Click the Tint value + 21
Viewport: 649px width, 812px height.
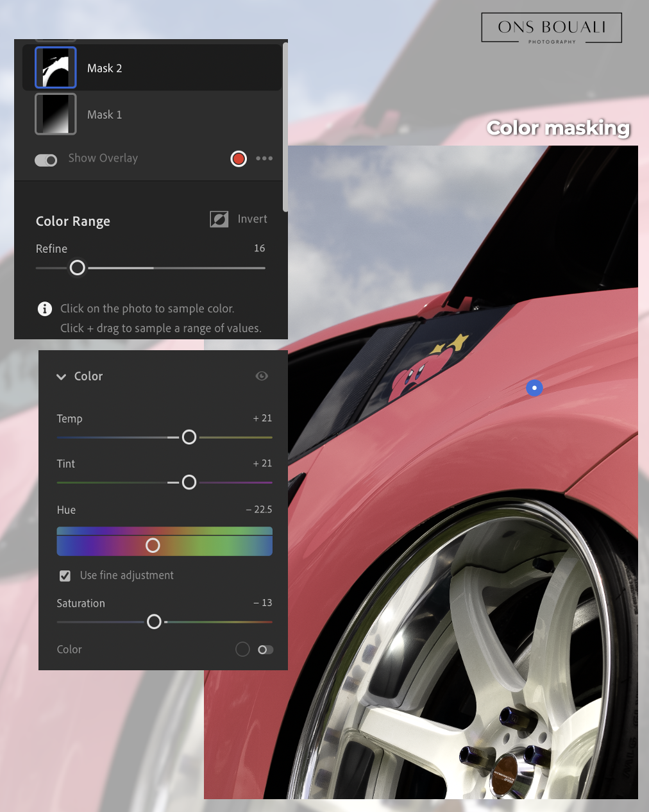(262, 463)
